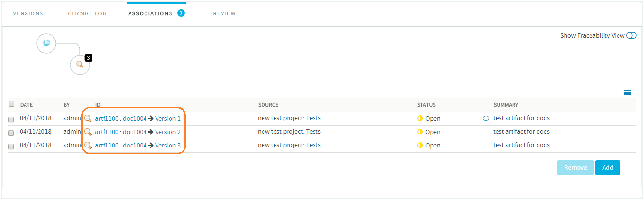Open the Review tab
The height and width of the screenshot is (201, 644).
224,13
